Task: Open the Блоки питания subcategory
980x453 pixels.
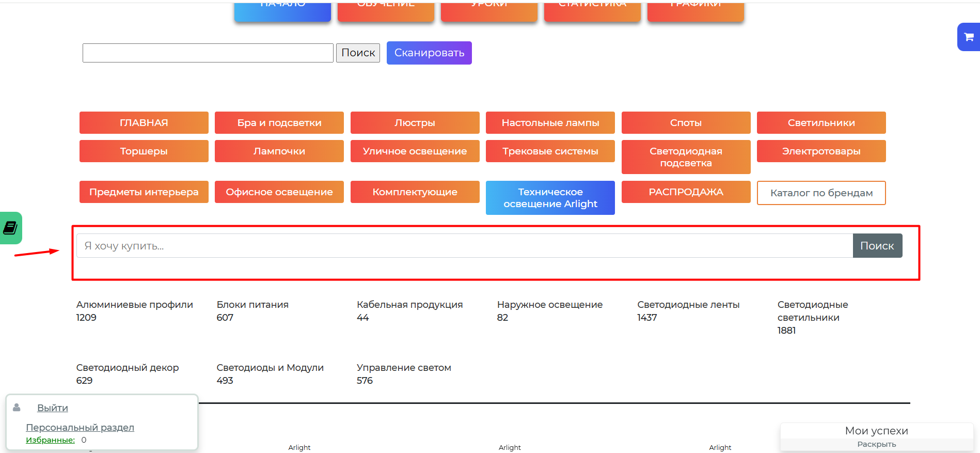Action: (252, 305)
